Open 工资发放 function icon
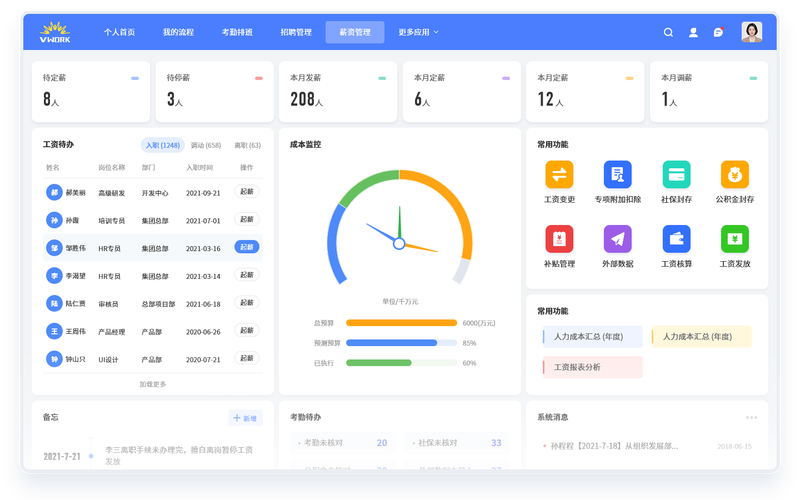Viewport: 800px width, 500px height. click(734, 239)
